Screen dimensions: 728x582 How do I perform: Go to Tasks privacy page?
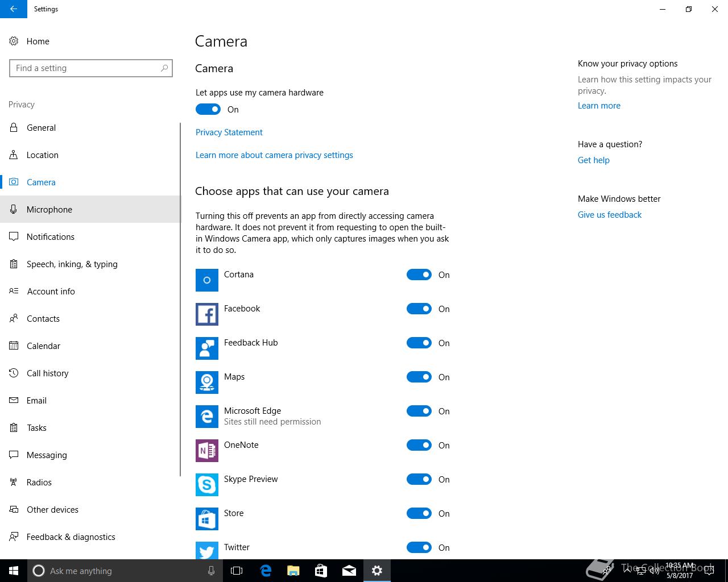(x=90, y=427)
